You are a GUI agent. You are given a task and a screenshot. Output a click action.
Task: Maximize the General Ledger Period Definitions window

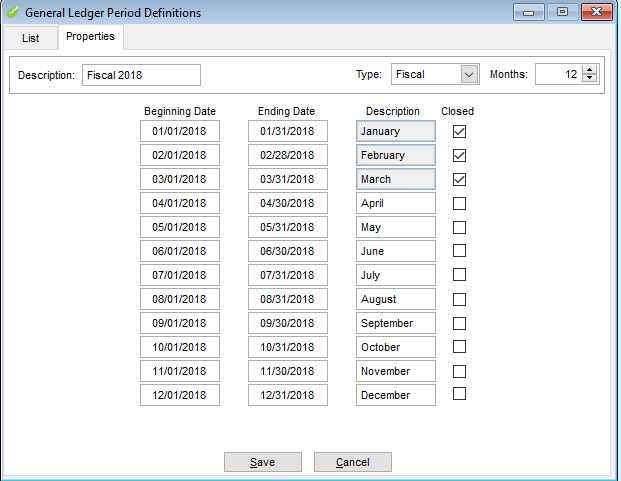click(x=562, y=12)
